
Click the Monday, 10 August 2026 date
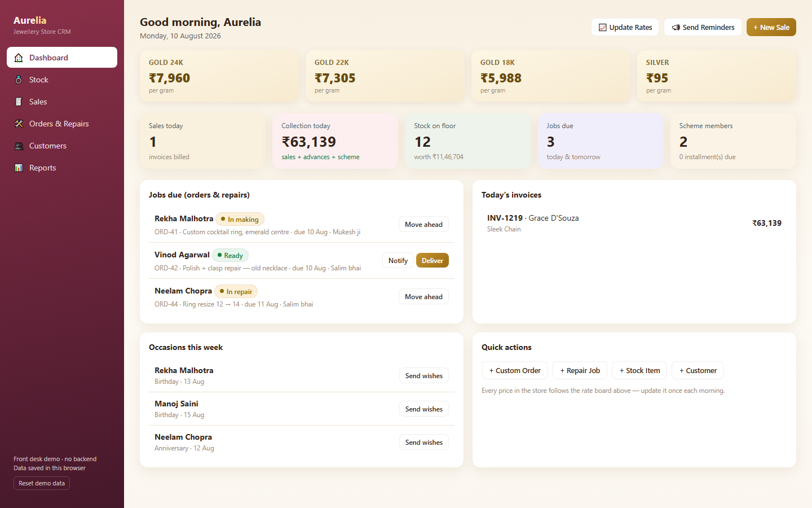[x=180, y=36]
